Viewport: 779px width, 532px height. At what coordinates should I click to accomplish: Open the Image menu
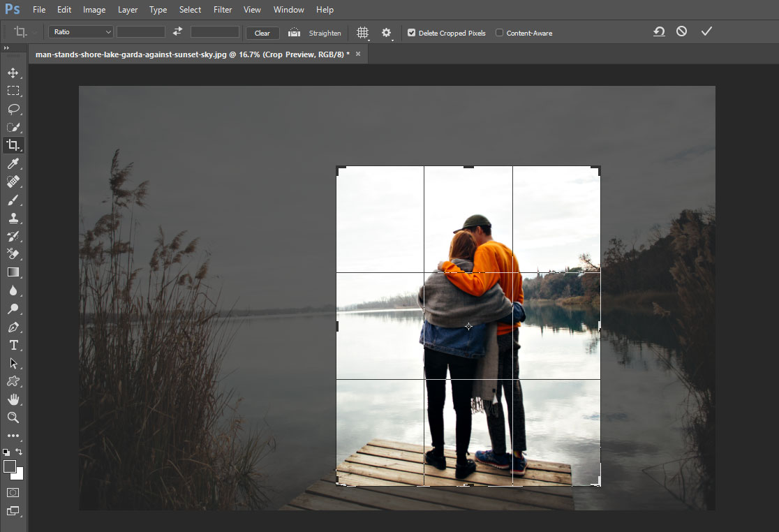94,9
